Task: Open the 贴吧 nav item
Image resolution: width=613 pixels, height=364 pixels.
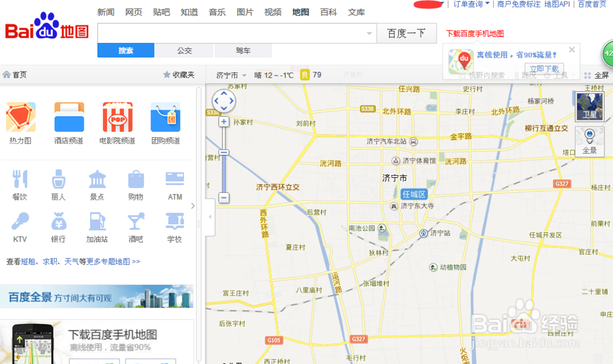Action: coord(161,12)
